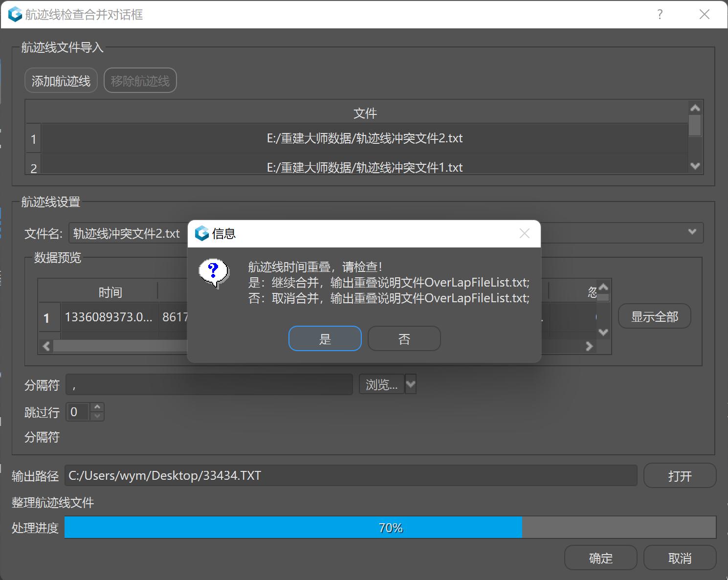Screen dimensions: 728x580
Task: Click the main dialog app logo icon
Action: coord(15,15)
